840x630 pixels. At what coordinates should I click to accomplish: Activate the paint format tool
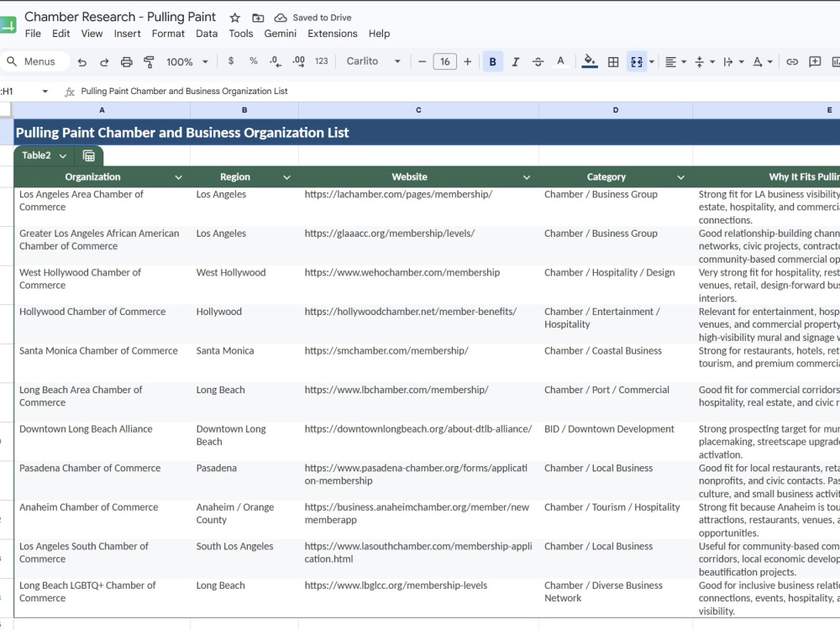pos(149,62)
